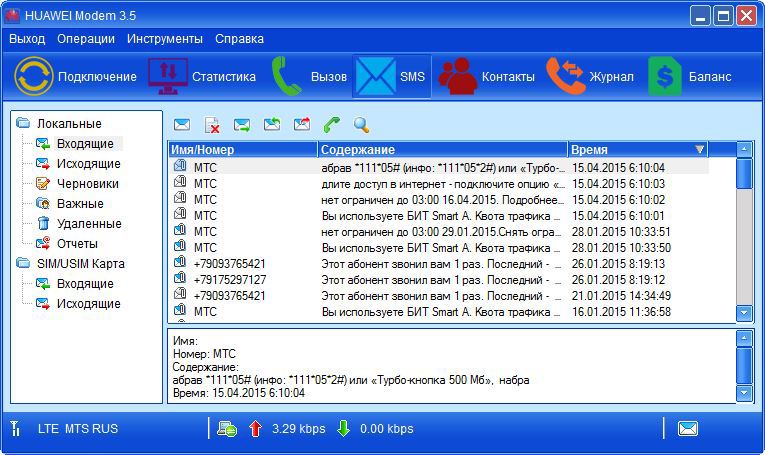The width and height of the screenshot is (765, 455).
Task: Open the Статистика statistics section
Action: pyautogui.click(x=202, y=77)
